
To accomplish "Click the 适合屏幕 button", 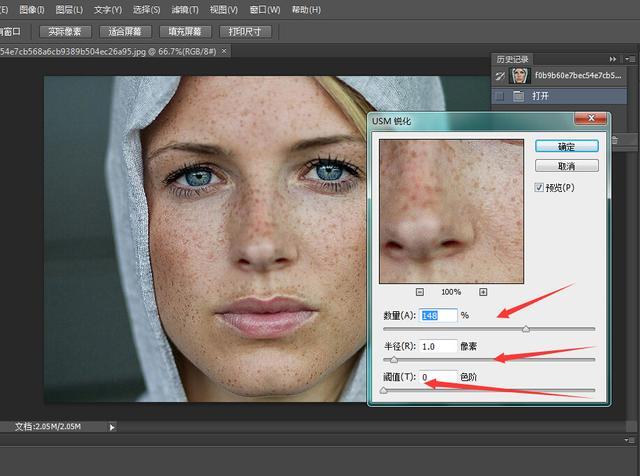I will tap(125, 31).
